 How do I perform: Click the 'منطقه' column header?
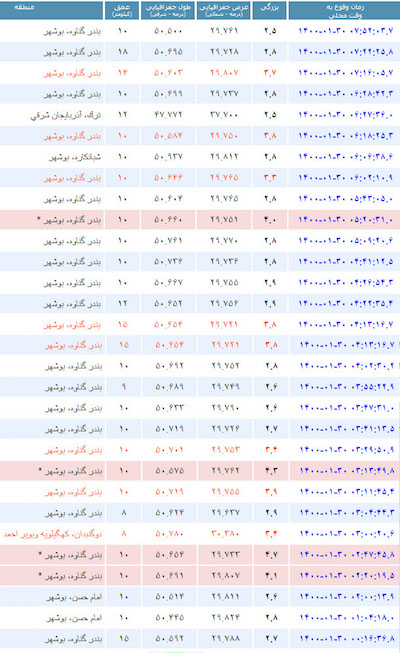click(x=52, y=10)
